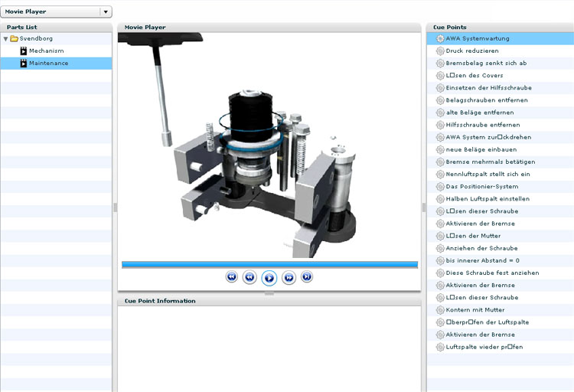This screenshot has width=574, height=392.
Task: Select the Maintenance item in Parts List
Action: (x=48, y=63)
